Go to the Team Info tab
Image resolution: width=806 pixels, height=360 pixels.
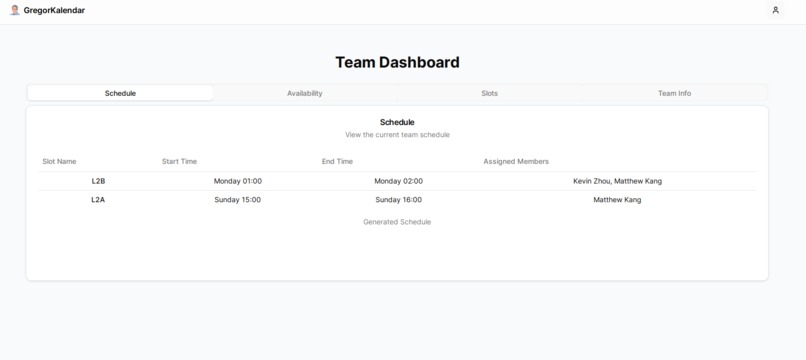(x=674, y=93)
